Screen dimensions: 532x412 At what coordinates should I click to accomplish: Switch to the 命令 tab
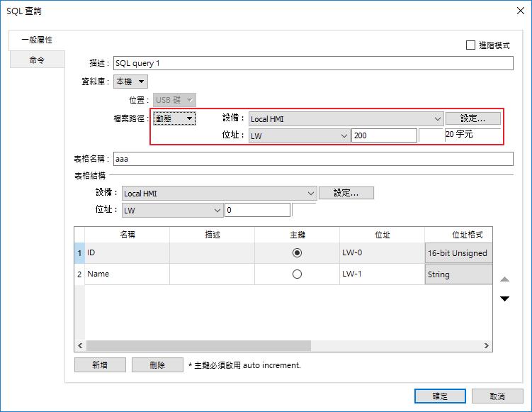[x=37, y=60]
